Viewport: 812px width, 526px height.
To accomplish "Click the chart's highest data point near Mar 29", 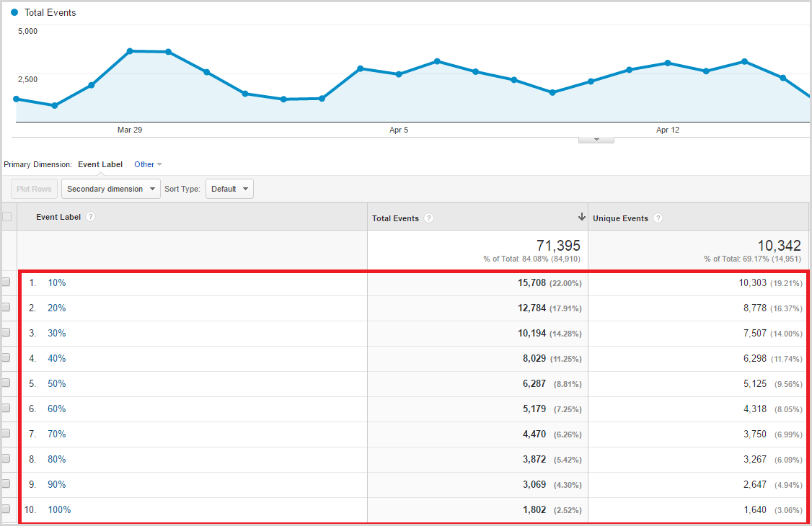I will (130, 51).
